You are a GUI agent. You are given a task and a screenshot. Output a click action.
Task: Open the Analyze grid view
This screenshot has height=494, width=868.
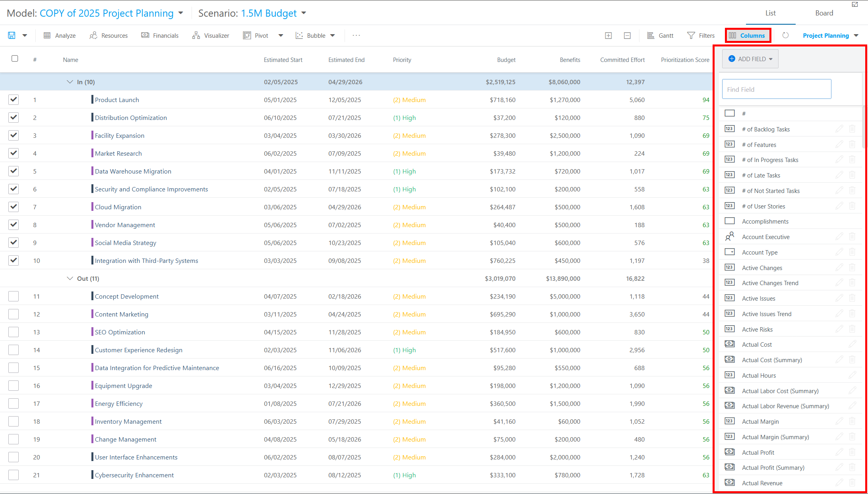click(x=60, y=35)
